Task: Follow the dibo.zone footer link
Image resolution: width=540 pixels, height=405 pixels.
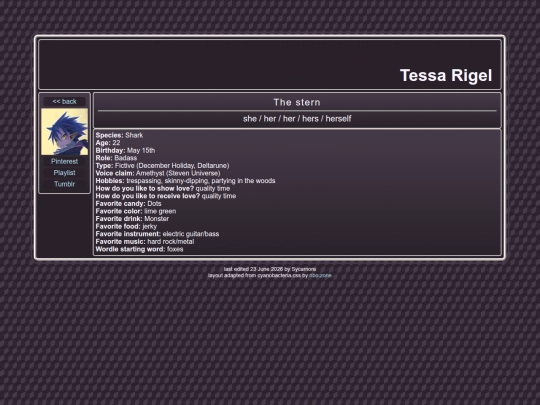Action: point(320,276)
